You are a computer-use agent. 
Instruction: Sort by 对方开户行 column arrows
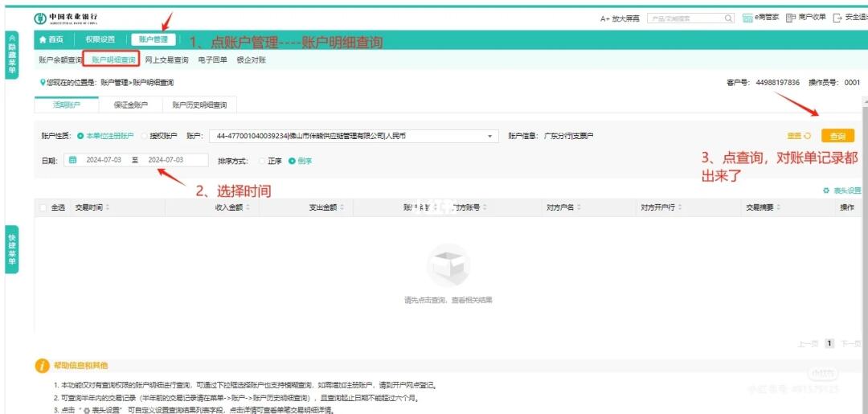pos(679,207)
